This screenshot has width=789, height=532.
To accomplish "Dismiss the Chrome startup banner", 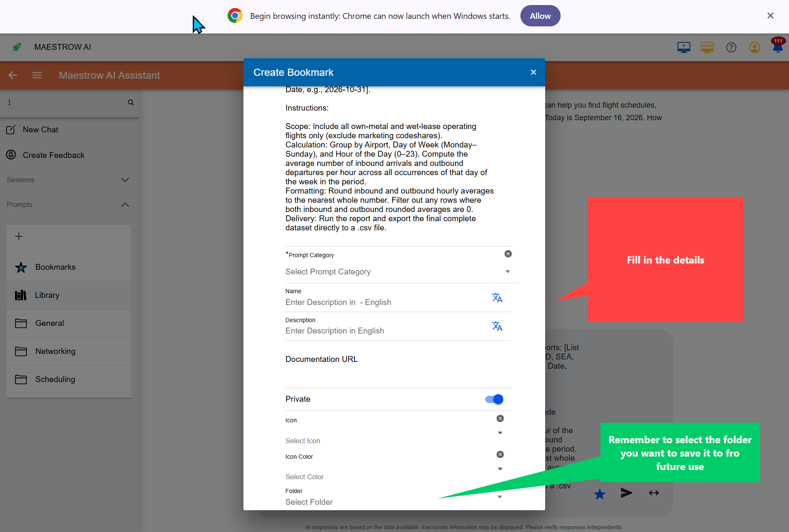I will click(770, 16).
